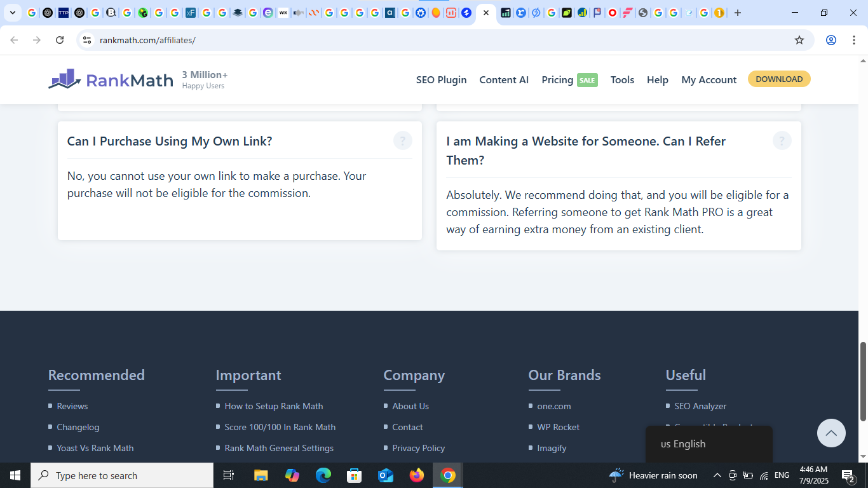The width and height of the screenshot is (868, 488).
Task: Open the Reviews footer link
Action: pyautogui.click(x=72, y=406)
